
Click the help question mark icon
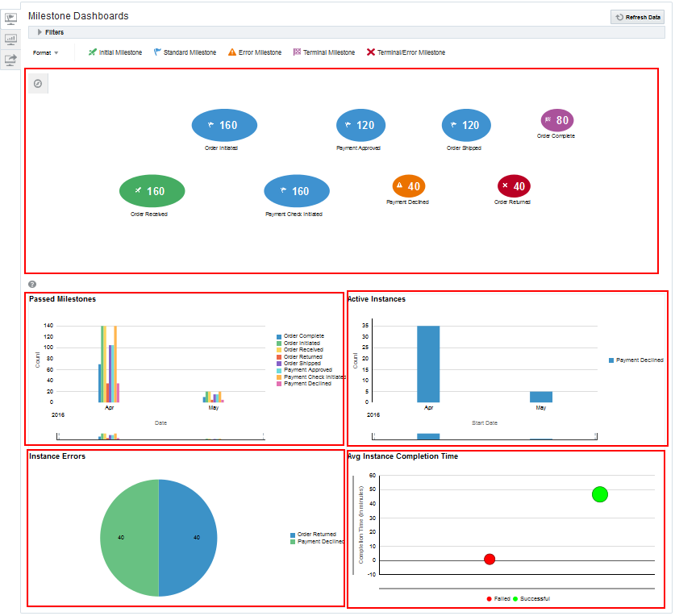[x=32, y=284]
